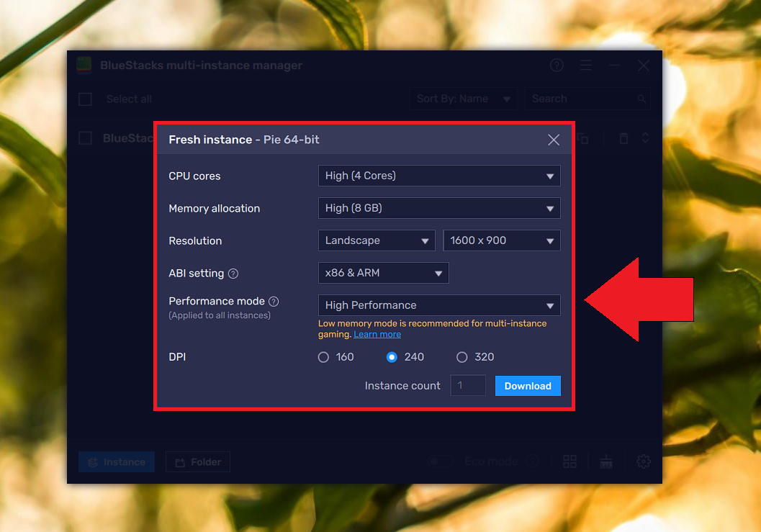Click the help question mark icon in titlebar

pyautogui.click(x=557, y=65)
